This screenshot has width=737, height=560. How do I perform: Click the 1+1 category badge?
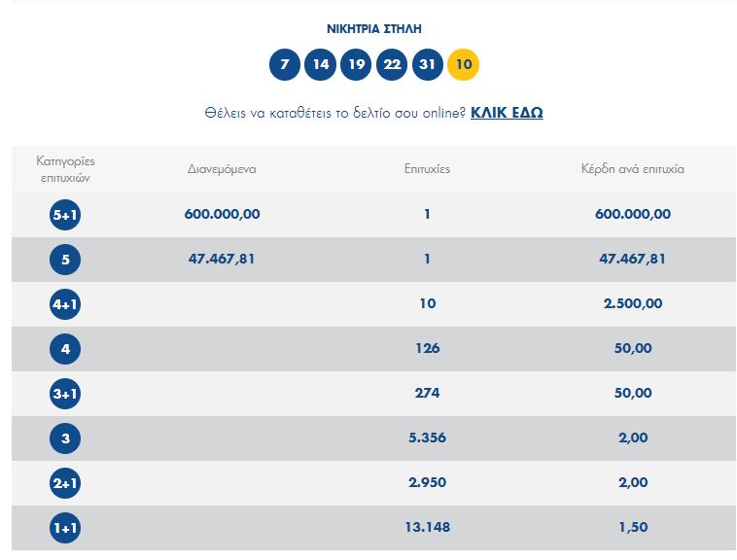(65, 528)
